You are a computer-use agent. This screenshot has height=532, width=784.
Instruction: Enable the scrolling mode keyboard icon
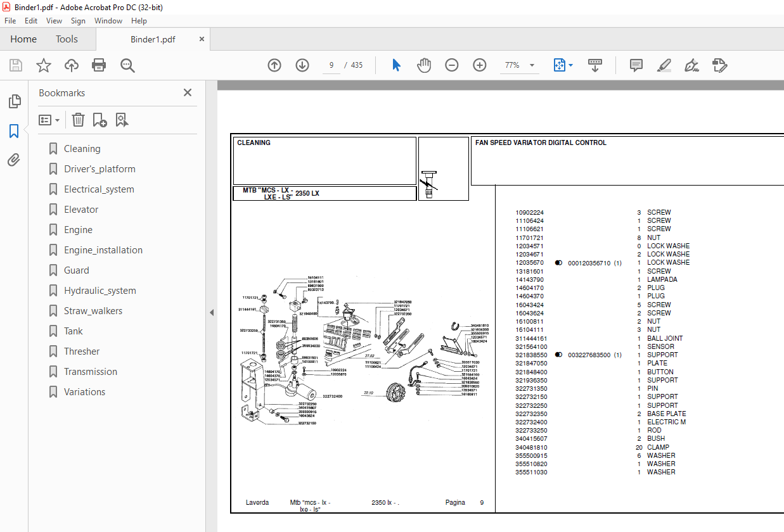(595, 65)
